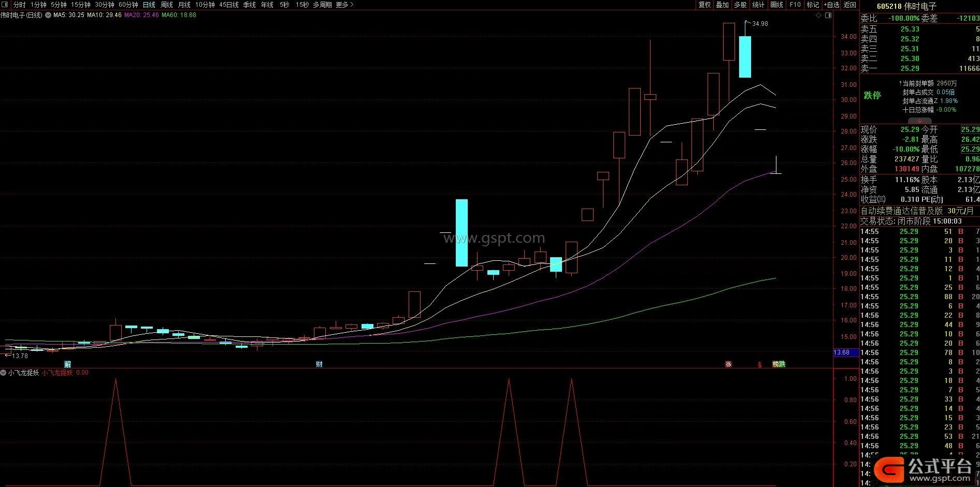Toggle the left sidebar panel icon
The width and height of the screenshot is (980, 487).
point(6,5)
